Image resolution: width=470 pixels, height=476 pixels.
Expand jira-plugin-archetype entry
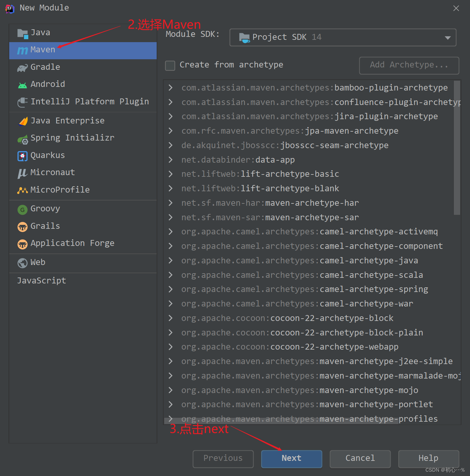pyautogui.click(x=170, y=116)
